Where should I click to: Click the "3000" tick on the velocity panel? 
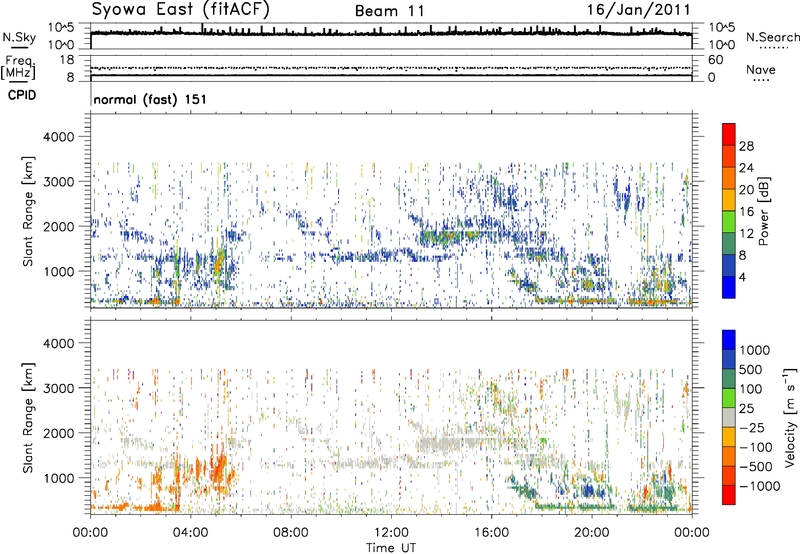[x=59, y=388]
